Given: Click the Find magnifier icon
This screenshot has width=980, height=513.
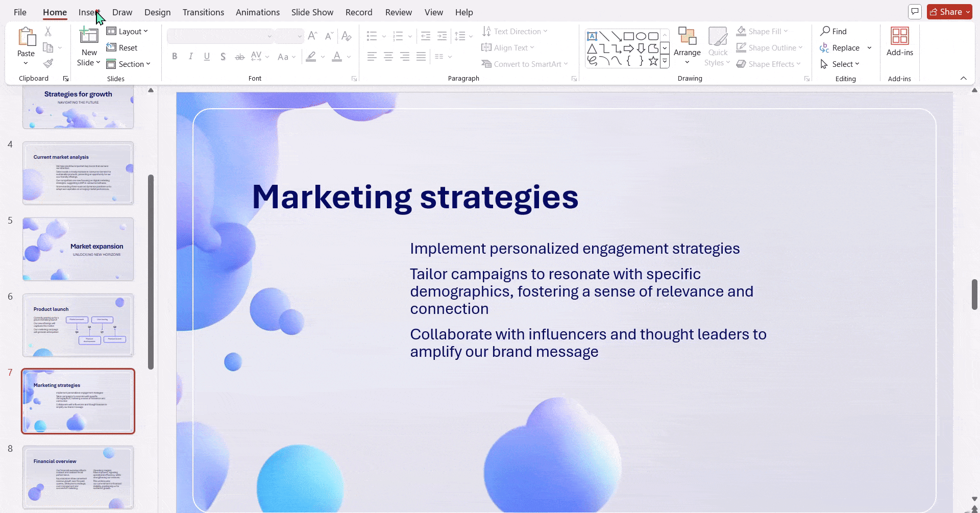Looking at the screenshot, I should [825, 31].
